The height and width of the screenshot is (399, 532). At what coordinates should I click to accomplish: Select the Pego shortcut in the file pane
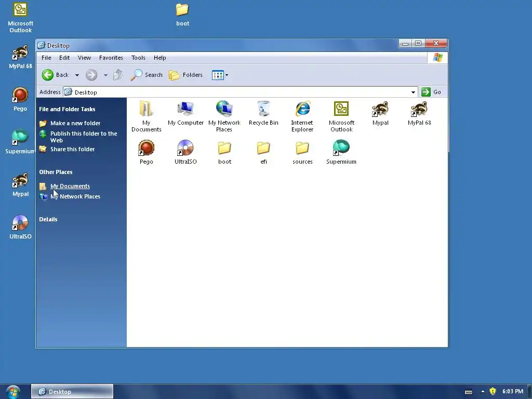(146, 152)
